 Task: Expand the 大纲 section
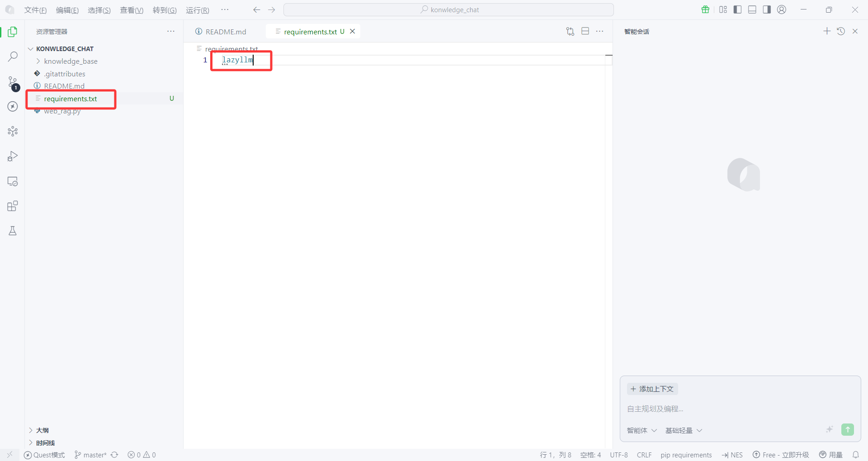point(42,430)
